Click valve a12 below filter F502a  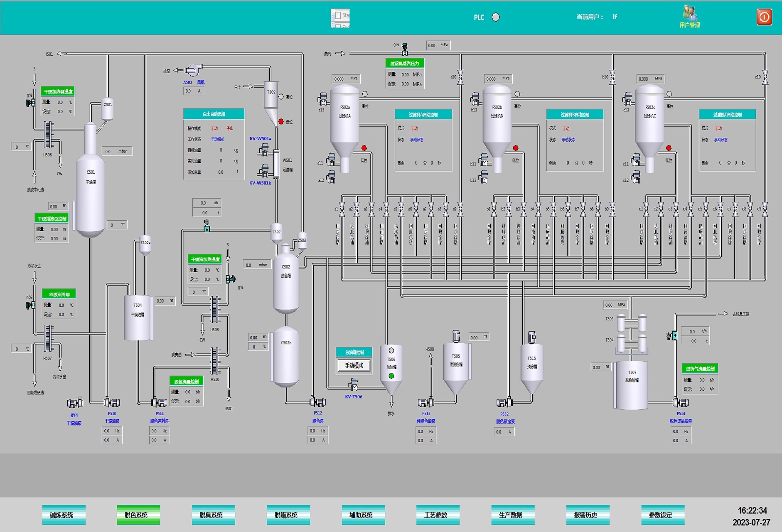(331, 177)
